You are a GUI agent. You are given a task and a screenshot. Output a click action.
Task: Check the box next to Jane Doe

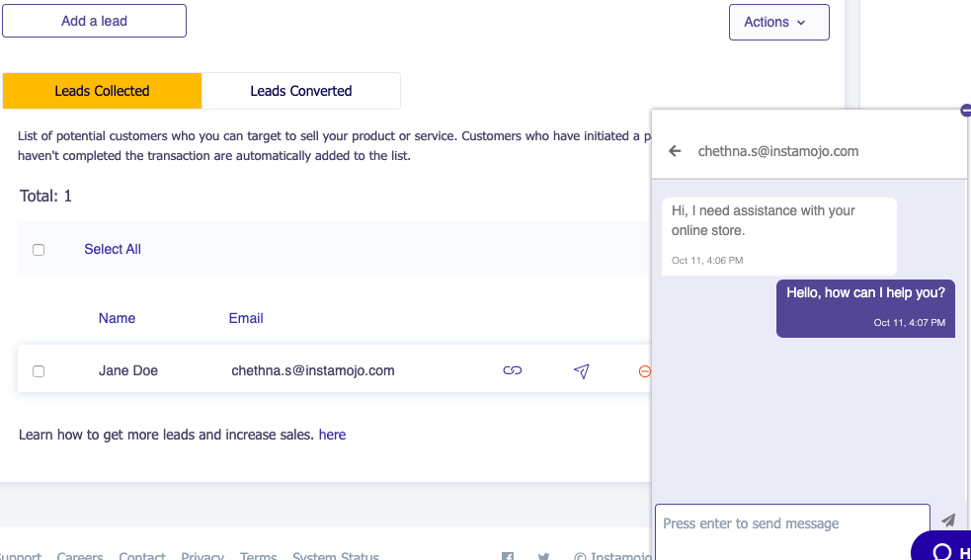coord(39,371)
